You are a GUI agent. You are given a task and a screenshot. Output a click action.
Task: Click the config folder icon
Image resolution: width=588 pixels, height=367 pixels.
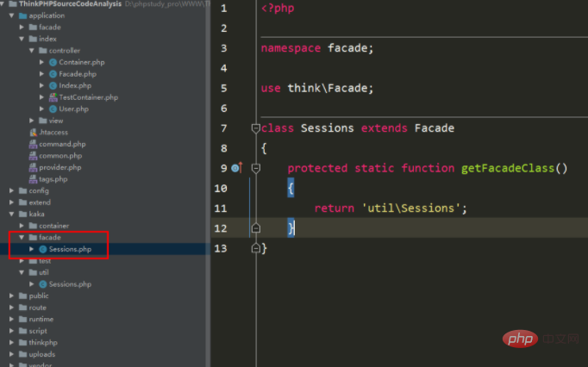[23, 190]
